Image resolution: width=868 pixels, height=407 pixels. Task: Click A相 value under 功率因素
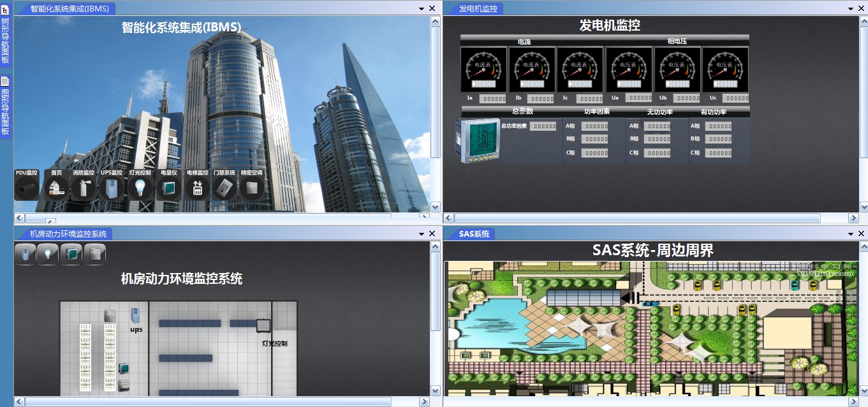[x=594, y=126]
